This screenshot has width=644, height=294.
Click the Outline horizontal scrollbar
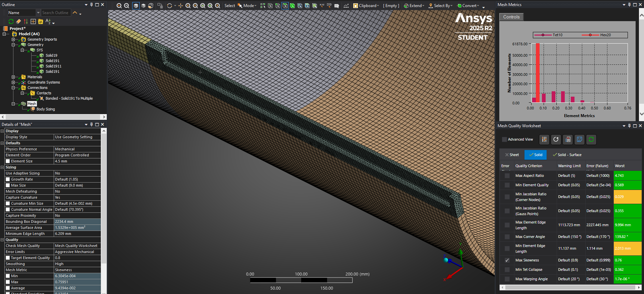(53, 117)
